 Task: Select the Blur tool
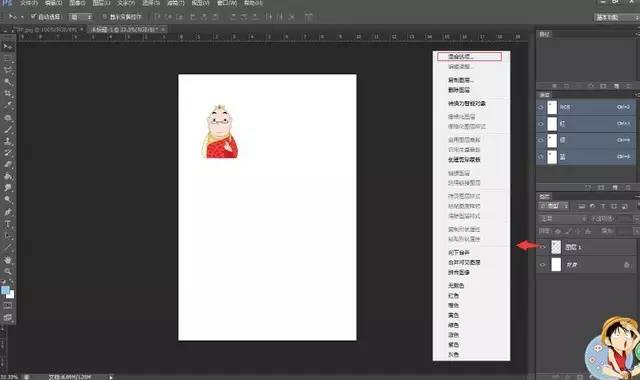[8, 188]
